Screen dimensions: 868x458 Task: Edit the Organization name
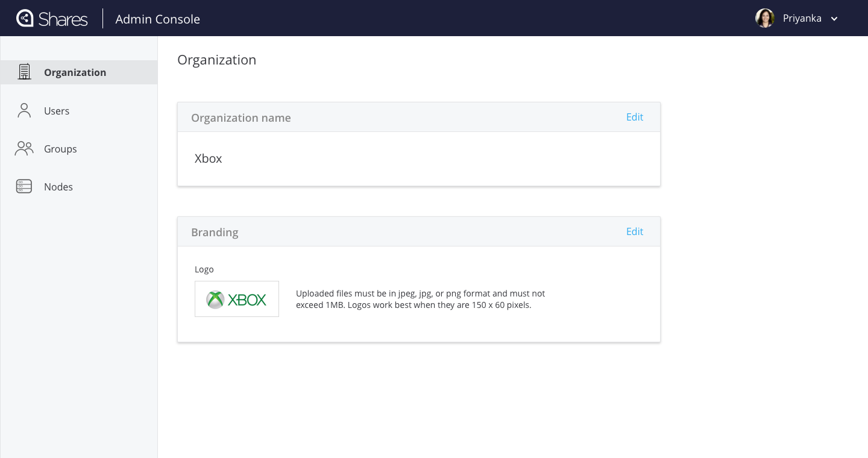coord(635,117)
